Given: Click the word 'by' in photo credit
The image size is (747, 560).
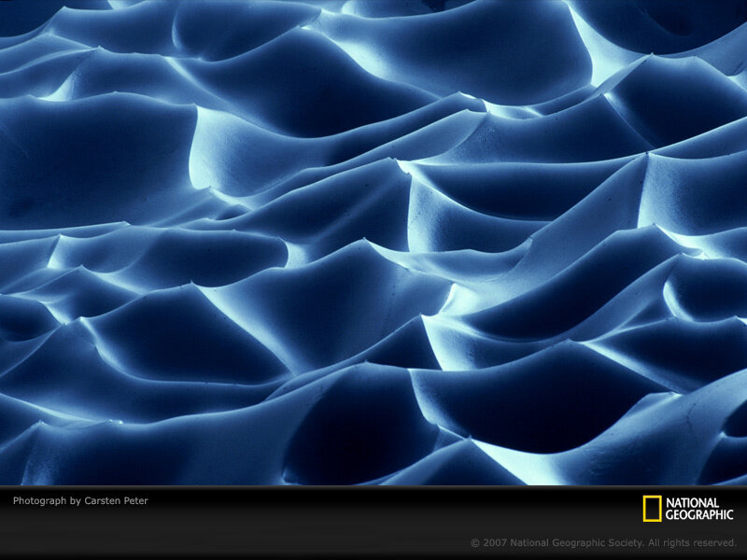Looking at the screenshot, I should (x=76, y=501).
